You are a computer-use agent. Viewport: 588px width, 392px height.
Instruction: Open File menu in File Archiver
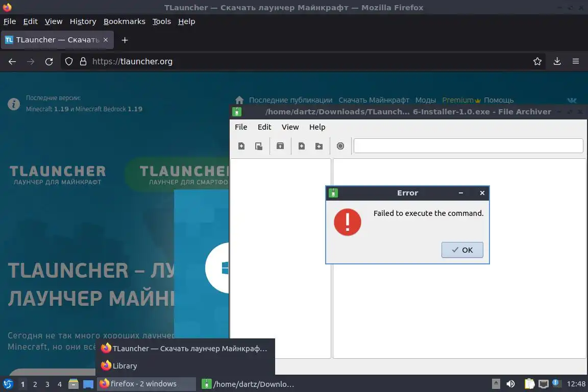[x=241, y=127]
